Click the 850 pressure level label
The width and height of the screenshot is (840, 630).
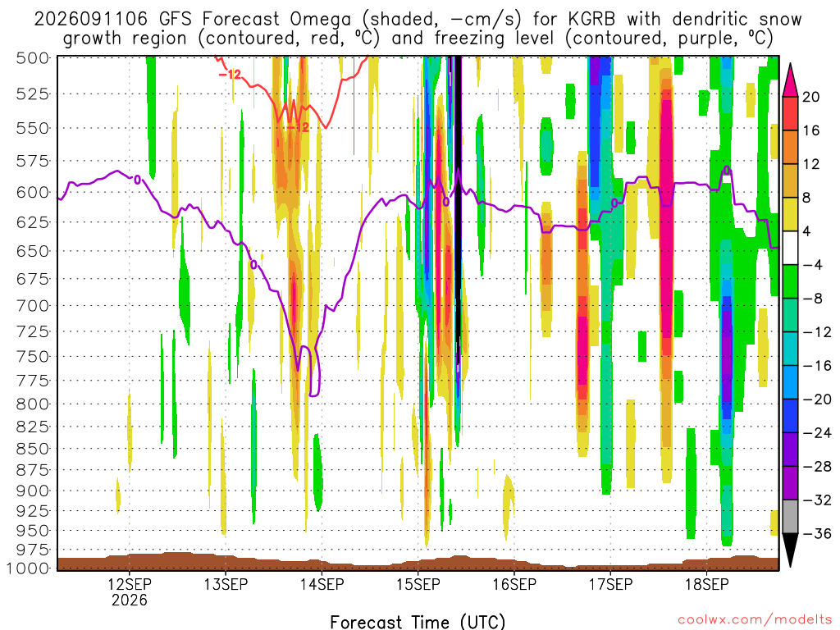coord(33,449)
